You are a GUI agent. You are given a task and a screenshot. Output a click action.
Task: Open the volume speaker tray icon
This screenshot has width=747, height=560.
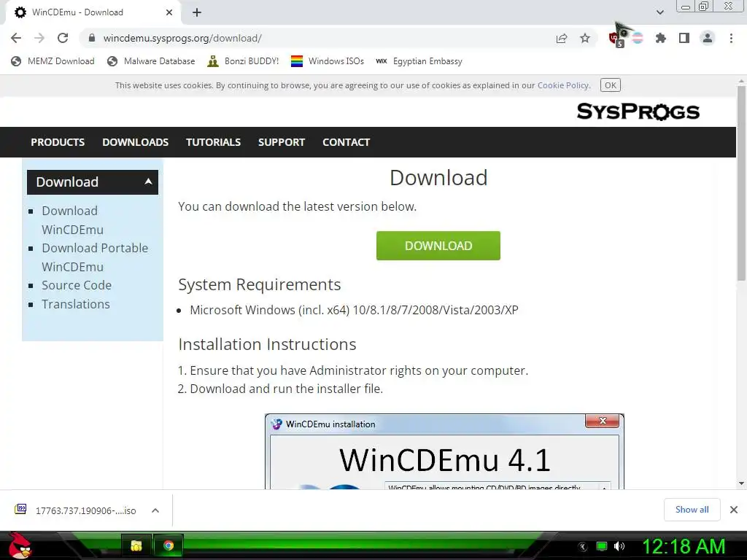619,546
